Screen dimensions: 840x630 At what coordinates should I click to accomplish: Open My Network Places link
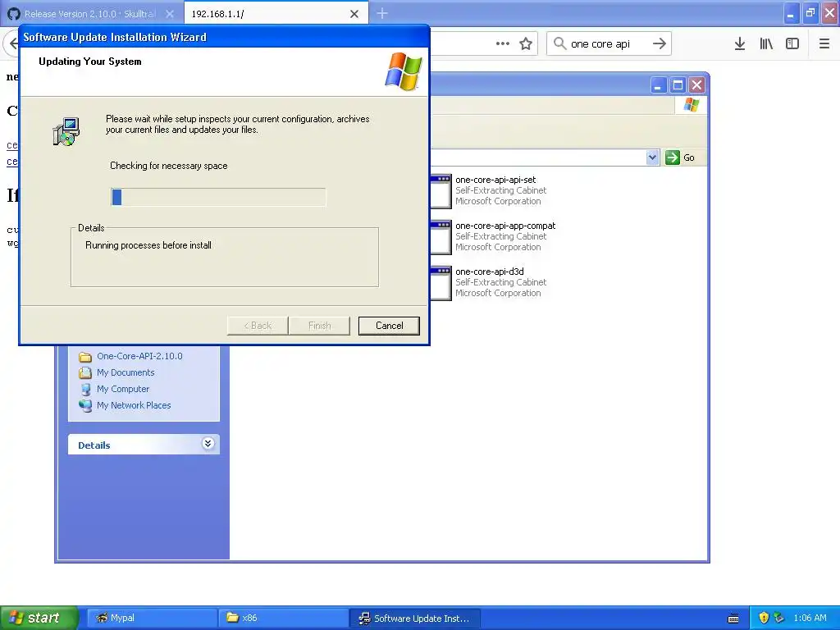coord(134,405)
